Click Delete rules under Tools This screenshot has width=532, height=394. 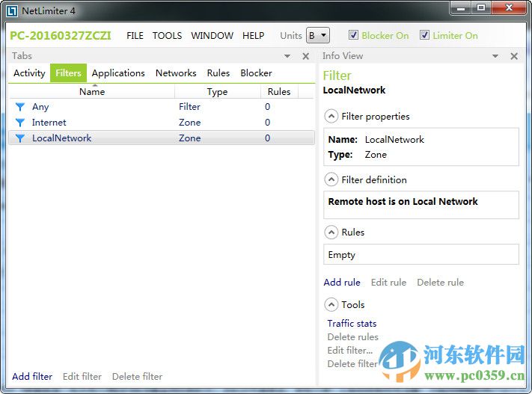[x=352, y=337]
